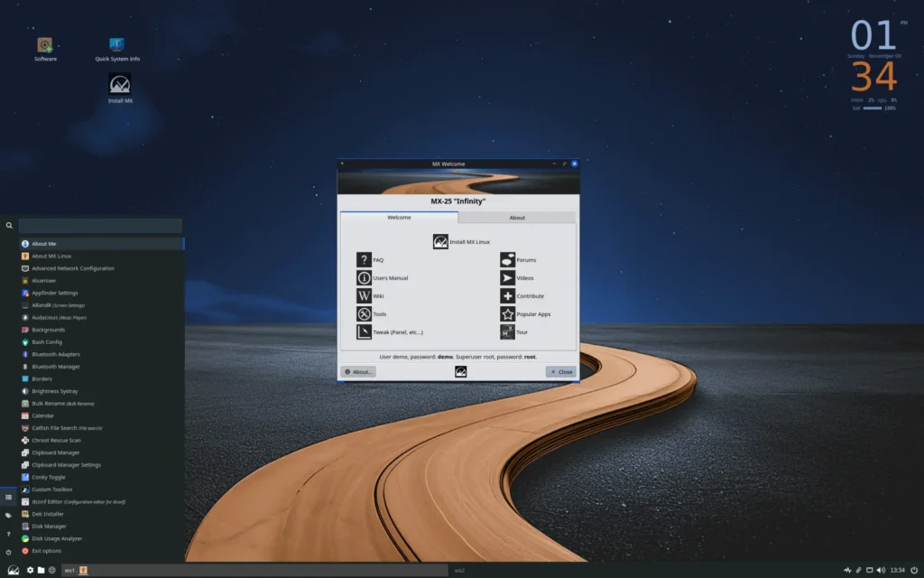924x578 pixels.
Task: Launch Quick System Info from desktop
Action: (115, 43)
